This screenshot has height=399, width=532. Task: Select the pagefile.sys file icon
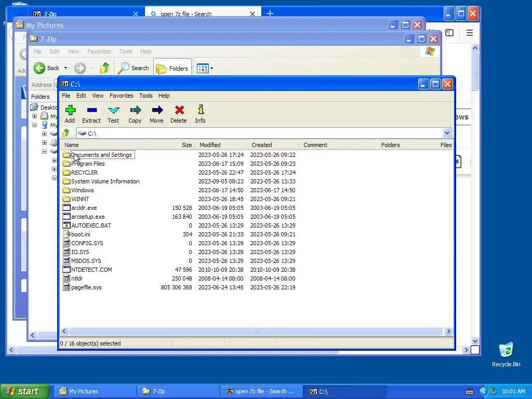(66, 287)
